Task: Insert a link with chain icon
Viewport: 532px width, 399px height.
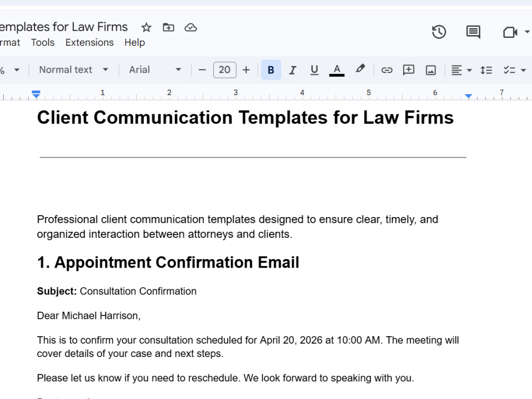Action: click(x=387, y=70)
